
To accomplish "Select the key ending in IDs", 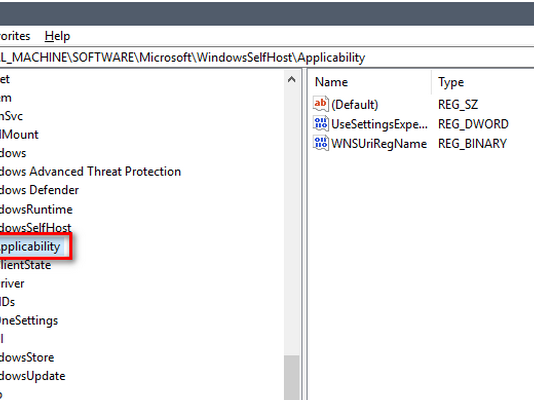I will pos(7,302).
